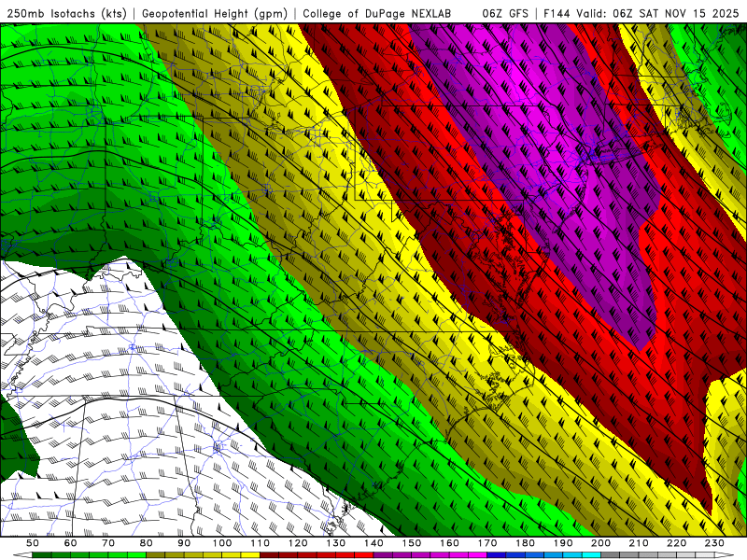Click the 230 value on the legend
This screenshot has width=747, height=560.
[x=714, y=543]
